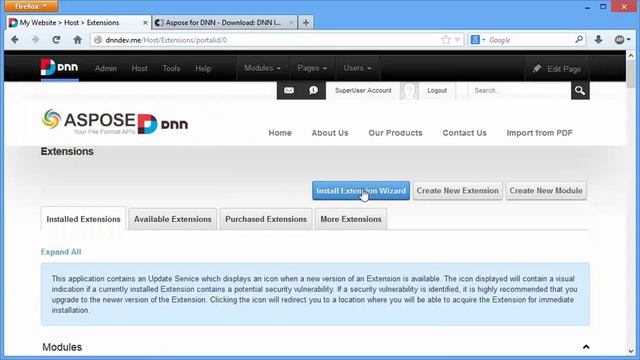Open the Host menu
Screen dimensions: 640x360
139,68
